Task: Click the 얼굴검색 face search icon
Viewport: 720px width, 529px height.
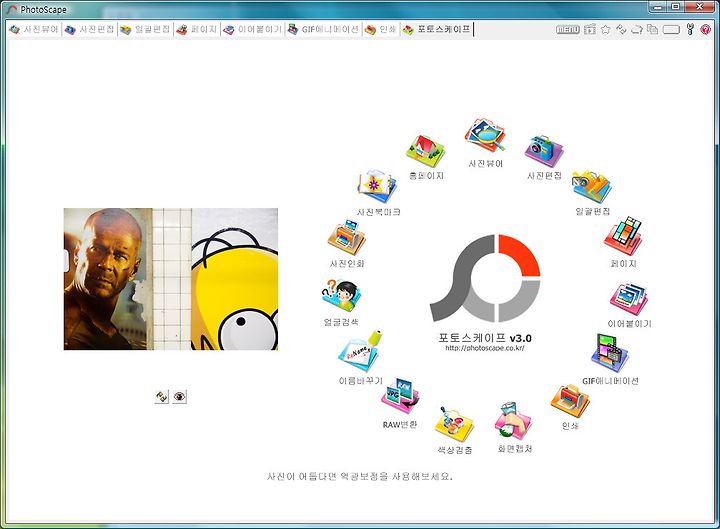Action: pos(341,297)
